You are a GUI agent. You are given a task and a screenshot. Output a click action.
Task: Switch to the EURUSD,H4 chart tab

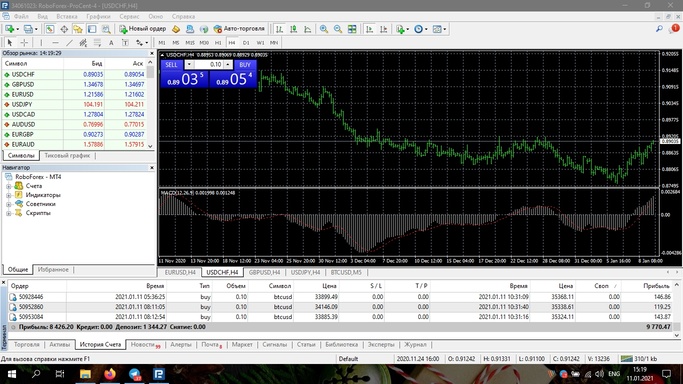(x=180, y=273)
